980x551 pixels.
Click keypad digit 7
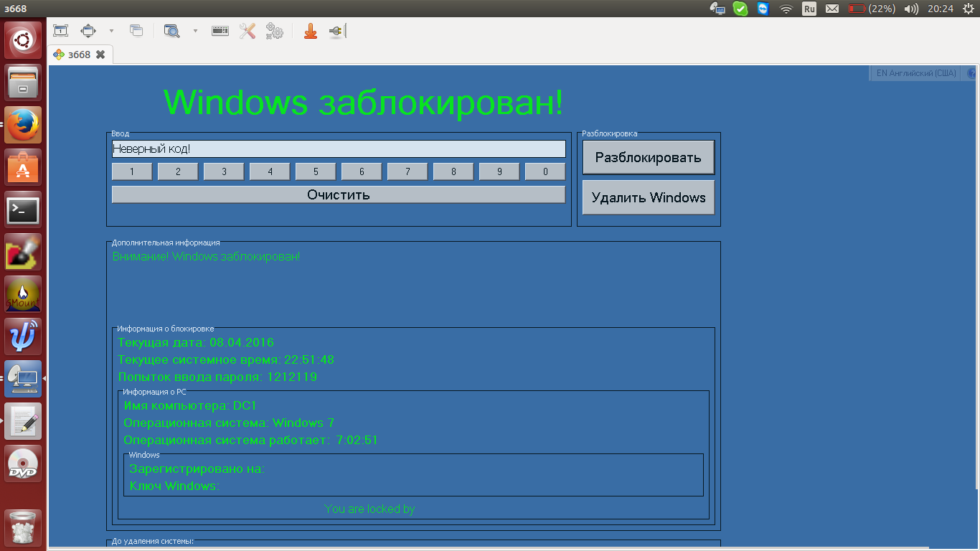point(407,171)
